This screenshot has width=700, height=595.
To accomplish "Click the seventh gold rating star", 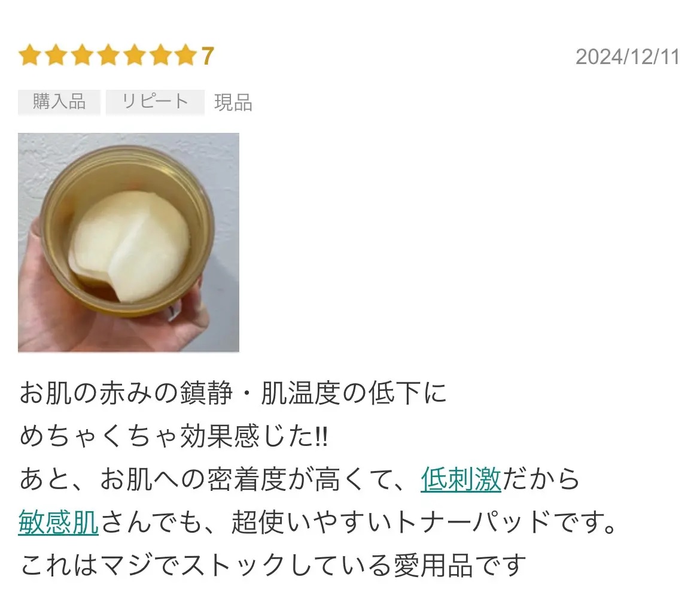I will coord(187,56).
